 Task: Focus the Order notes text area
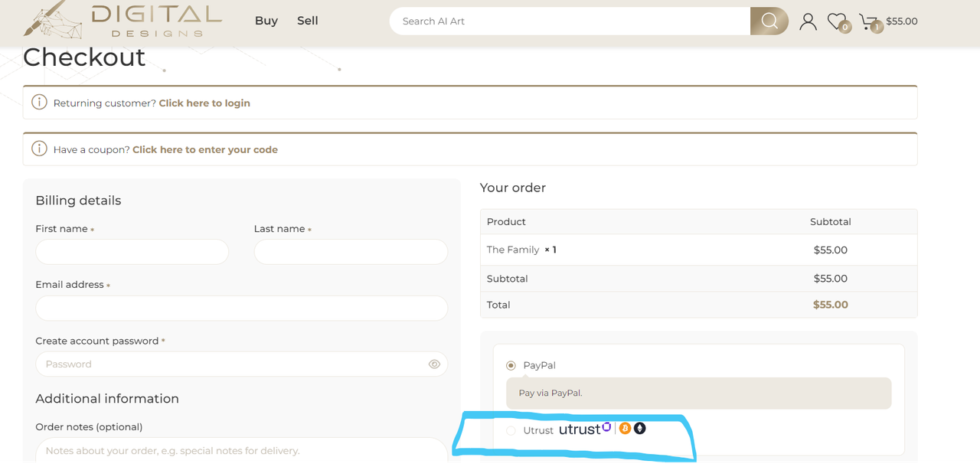click(x=241, y=450)
